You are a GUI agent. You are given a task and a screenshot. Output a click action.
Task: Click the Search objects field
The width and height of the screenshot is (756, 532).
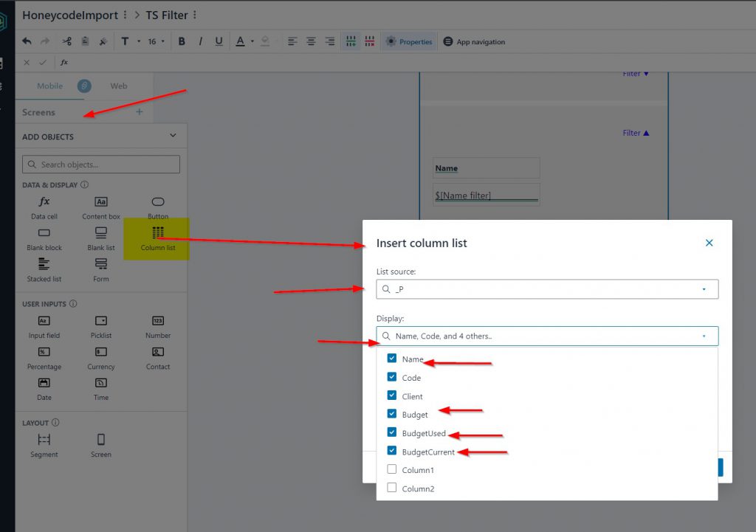point(101,165)
